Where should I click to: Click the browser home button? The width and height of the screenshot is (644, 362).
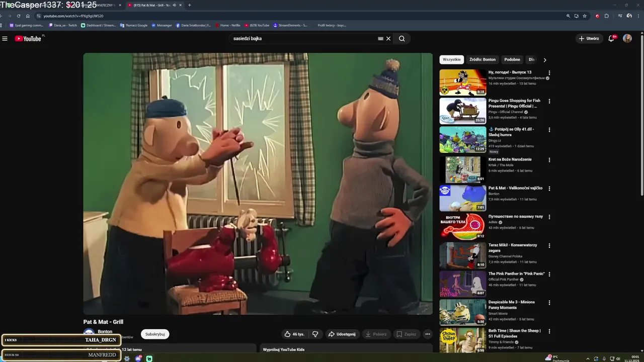tap(28, 16)
